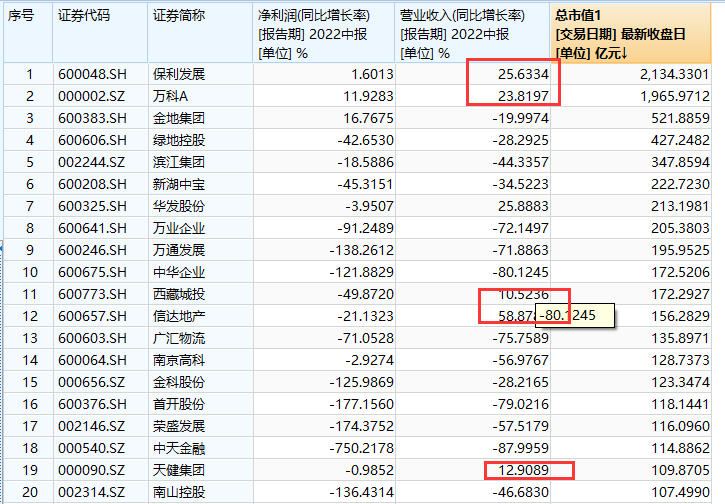The image size is (725, 504).
Task: Select stock name 天健集团
Action: point(179,470)
